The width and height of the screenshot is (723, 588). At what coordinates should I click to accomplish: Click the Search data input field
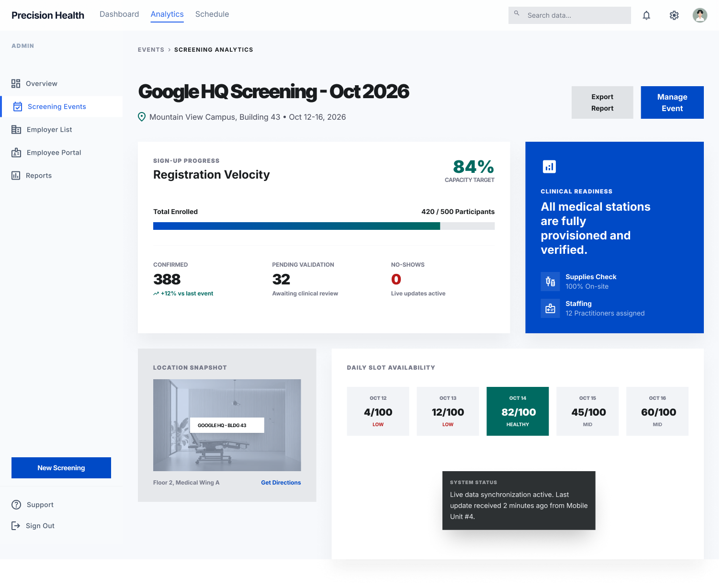click(x=570, y=15)
